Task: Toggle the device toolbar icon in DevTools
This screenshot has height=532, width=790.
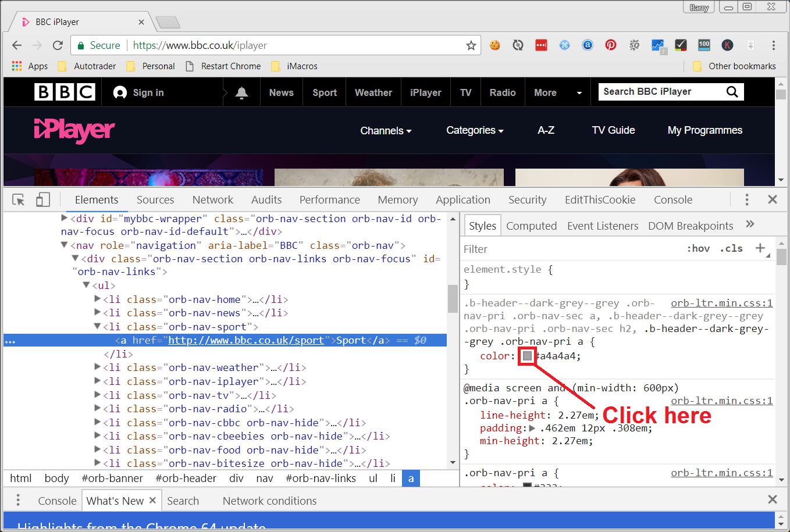Action: [x=42, y=200]
